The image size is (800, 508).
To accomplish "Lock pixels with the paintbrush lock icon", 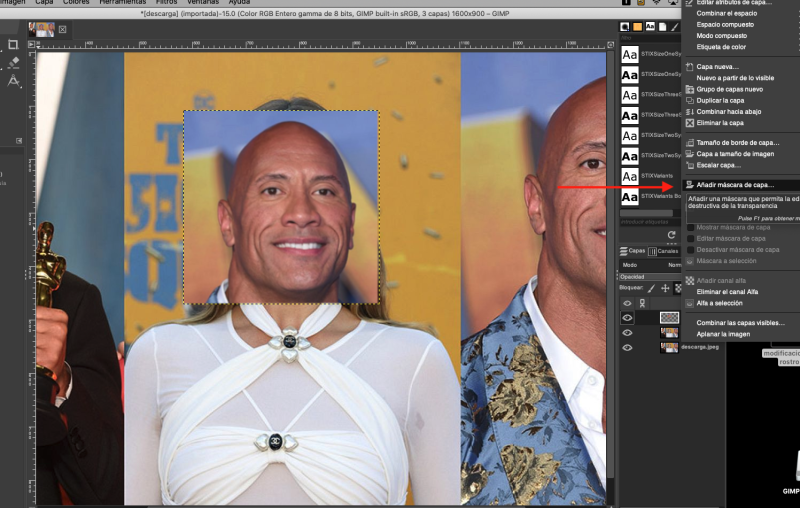I will [652, 288].
